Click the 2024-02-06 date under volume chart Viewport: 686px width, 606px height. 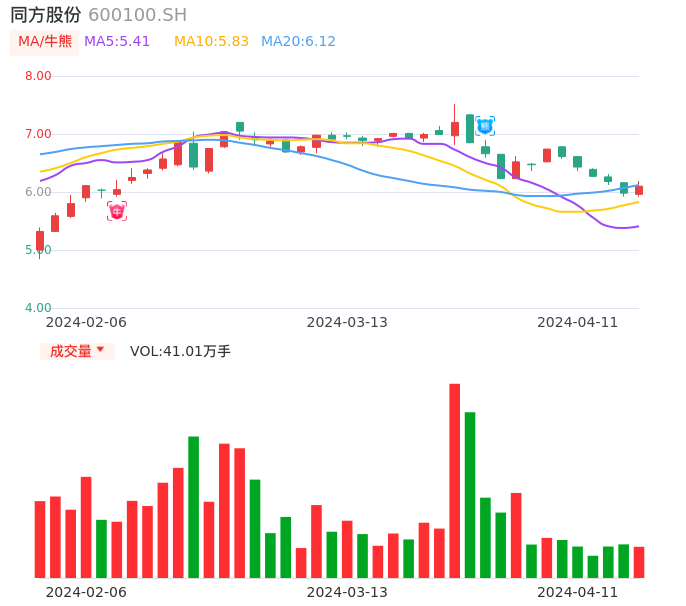pos(86,592)
